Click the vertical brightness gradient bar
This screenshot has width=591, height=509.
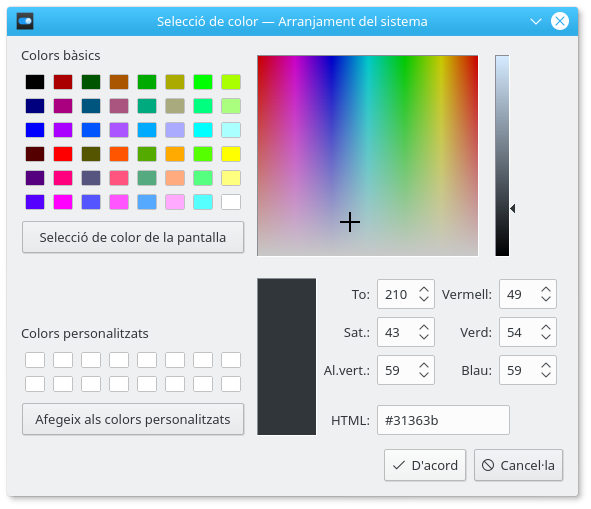pyautogui.click(x=502, y=156)
